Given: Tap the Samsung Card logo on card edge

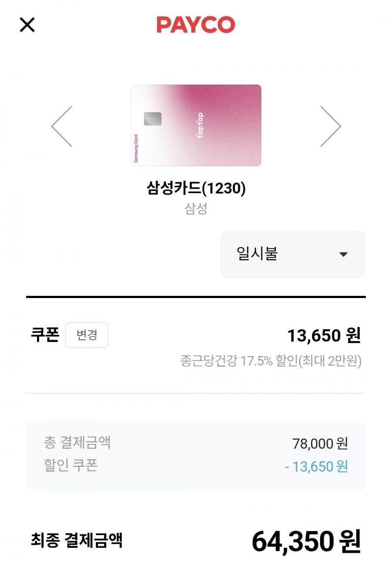Looking at the screenshot, I should [x=136, y=149].
